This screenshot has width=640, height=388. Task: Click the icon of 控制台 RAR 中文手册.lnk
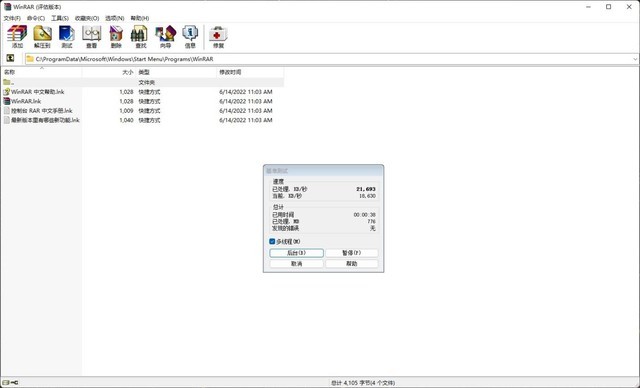point(7,111)
